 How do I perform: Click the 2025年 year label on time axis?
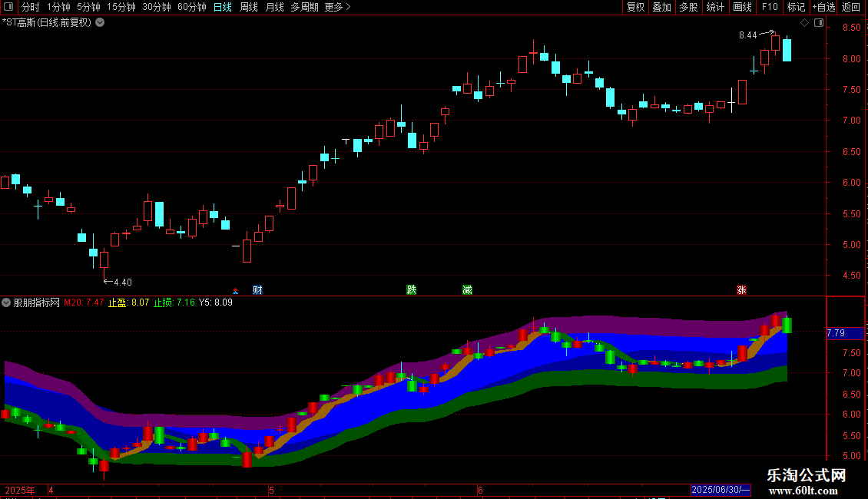20,490
